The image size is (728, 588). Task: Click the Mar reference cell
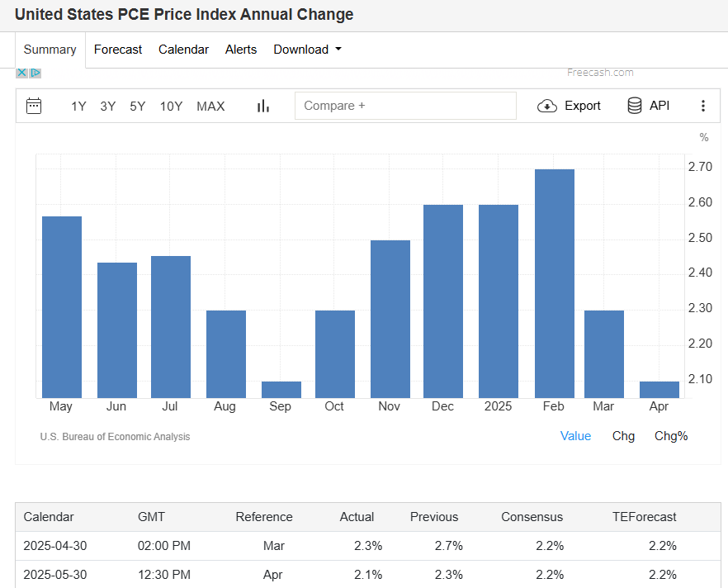click(274, 546)
